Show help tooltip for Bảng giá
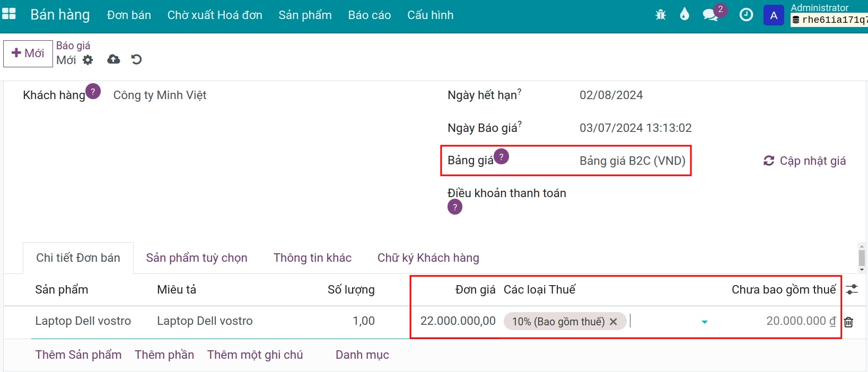Screen dimensions: 868x372 click(x=501, y=157)
